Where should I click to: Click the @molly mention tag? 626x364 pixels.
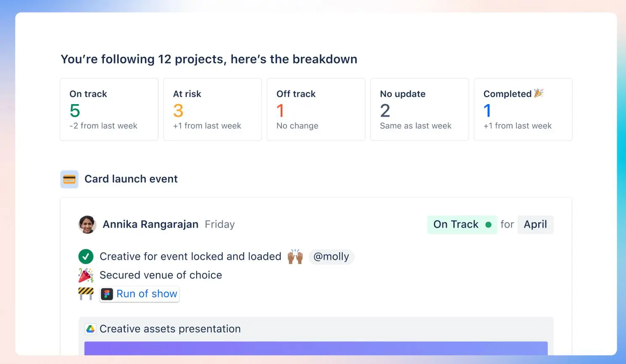tap(331, 257)
